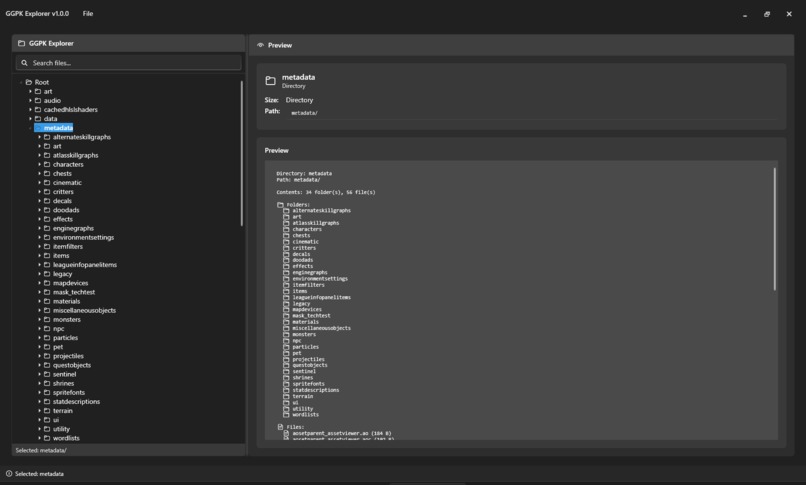Select particles in the tree
806x485 pixels.
[65, 338]
